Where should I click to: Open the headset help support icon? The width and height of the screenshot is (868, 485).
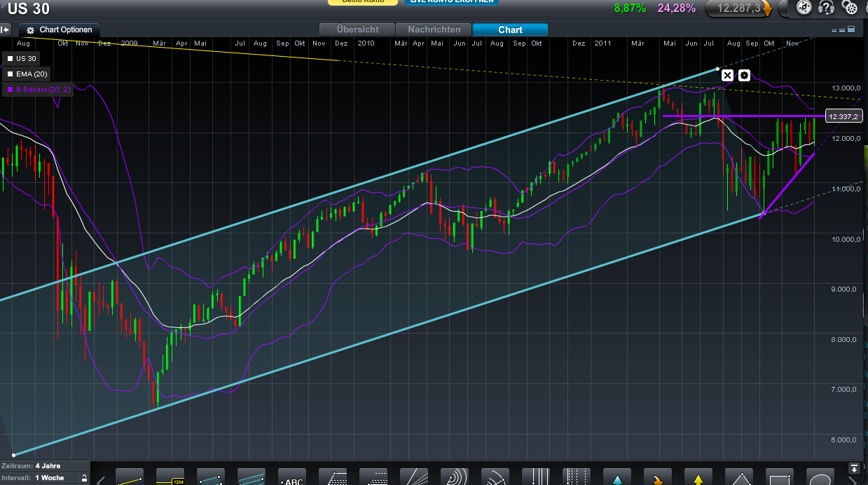(x=827, y=8)
